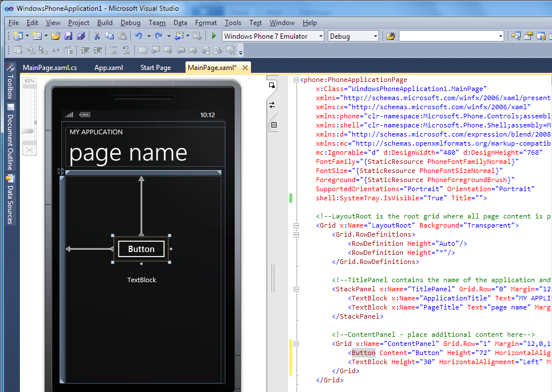Image resolution: width=552 pixels, height=392 pixels.
Task: Open the Windows Phone 7 Emulator target dropdown
Action: tap(320, 36)
